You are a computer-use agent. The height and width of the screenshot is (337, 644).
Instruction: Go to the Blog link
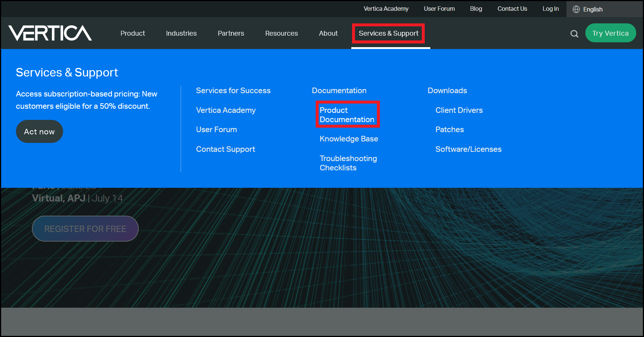tap(476, 9)
